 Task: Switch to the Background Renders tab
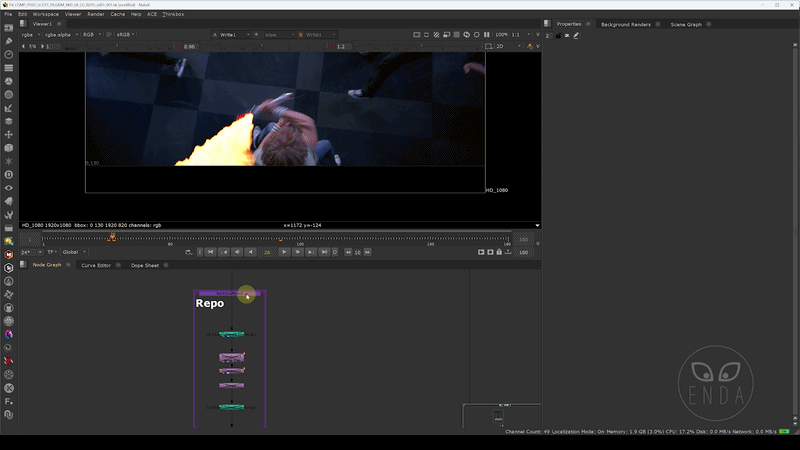626,24
